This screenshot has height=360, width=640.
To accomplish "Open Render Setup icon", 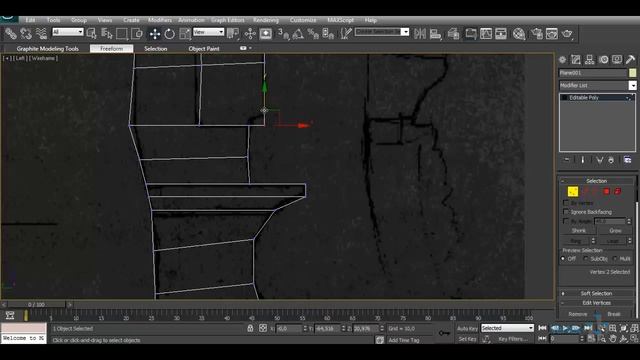I will tap(537, 34).
